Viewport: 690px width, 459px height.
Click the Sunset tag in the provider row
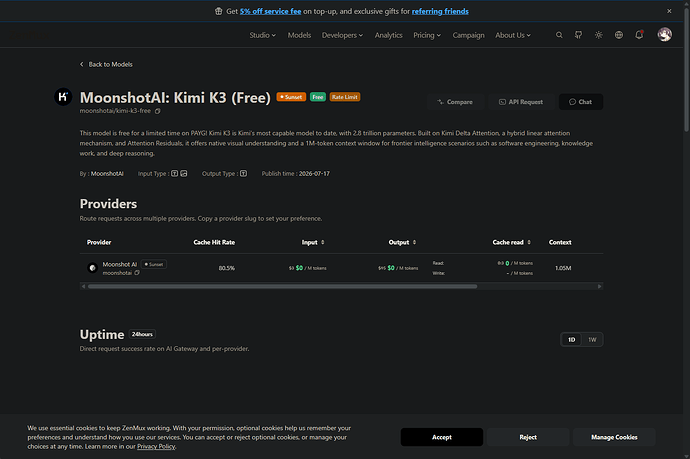pyautogui.click(x=154, y=264)
